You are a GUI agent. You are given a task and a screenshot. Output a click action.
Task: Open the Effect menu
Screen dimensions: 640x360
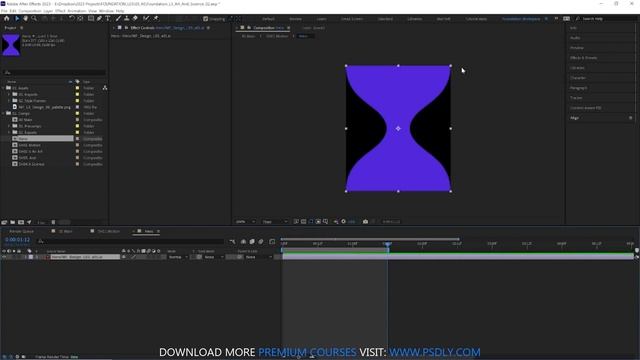(x=60, y=11)
